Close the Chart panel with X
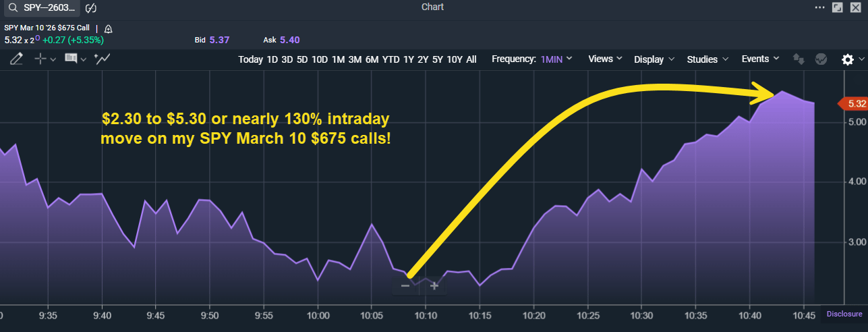The image size is (868, 332). click(x=855, y=7)
